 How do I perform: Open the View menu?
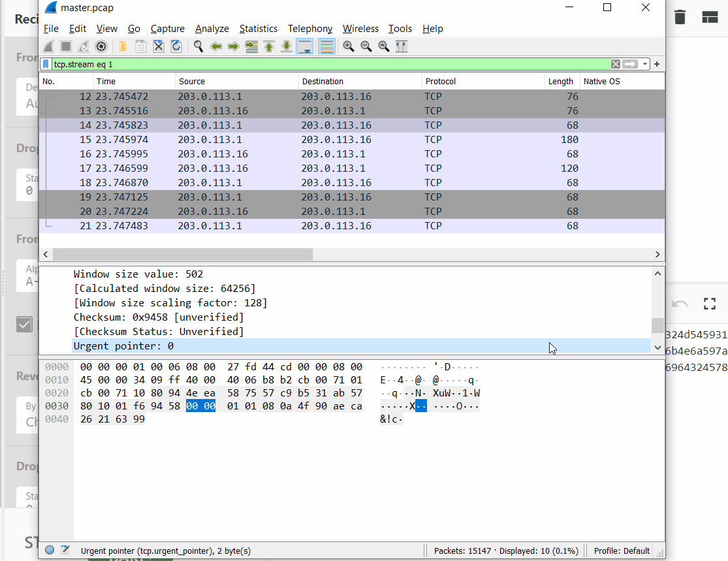[x=107, y=29]
